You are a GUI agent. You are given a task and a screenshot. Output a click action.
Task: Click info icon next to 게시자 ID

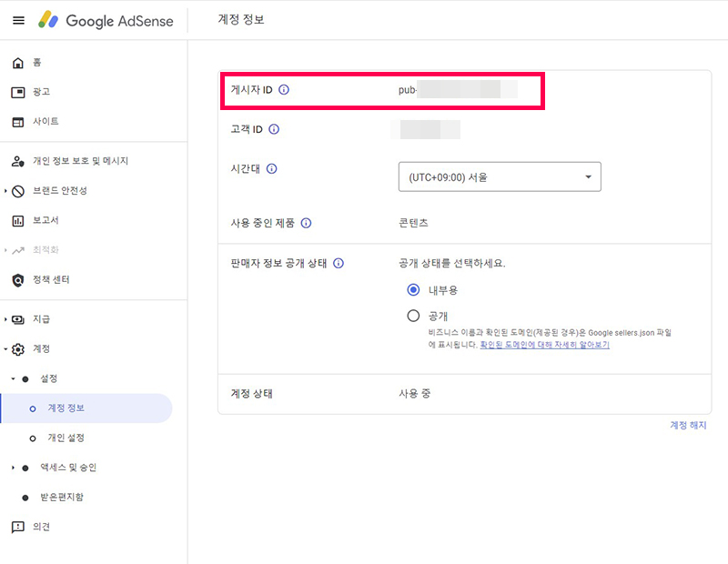[284, 89]
